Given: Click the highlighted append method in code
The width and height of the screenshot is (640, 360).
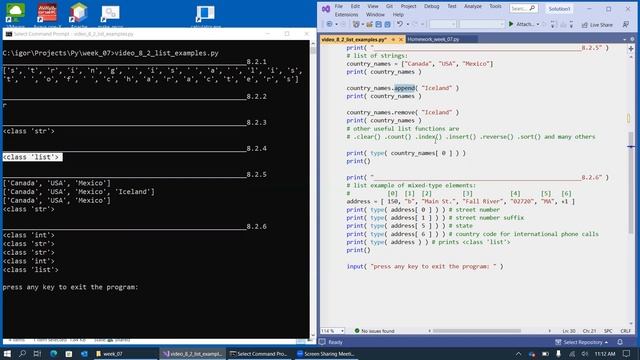Looking at the screenshot, I should (x=404, y=88).
